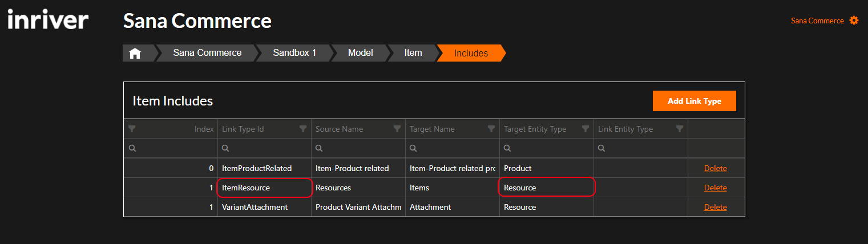
Task: Click the Add Link Type button
Action: (x=695, y=101)
